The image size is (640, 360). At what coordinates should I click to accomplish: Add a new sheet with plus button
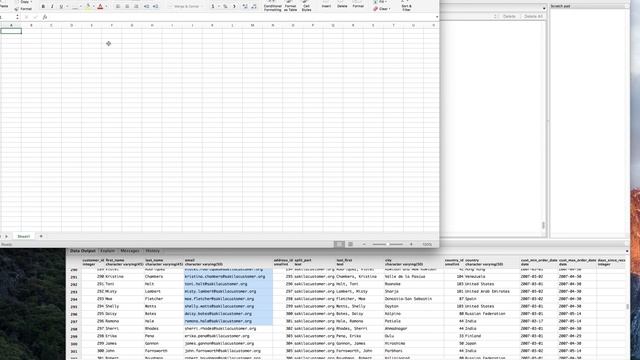[41, 236]
